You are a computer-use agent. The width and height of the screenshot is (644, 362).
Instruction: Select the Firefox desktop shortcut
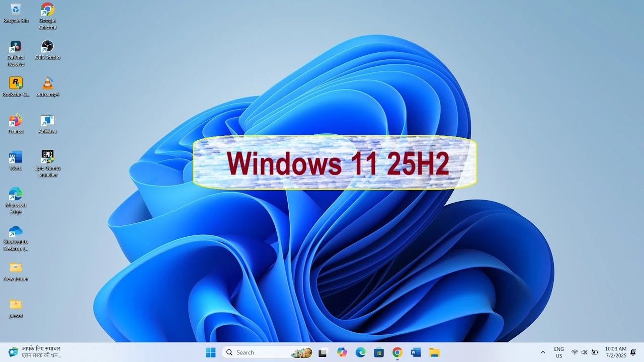[x=16, y=124]
